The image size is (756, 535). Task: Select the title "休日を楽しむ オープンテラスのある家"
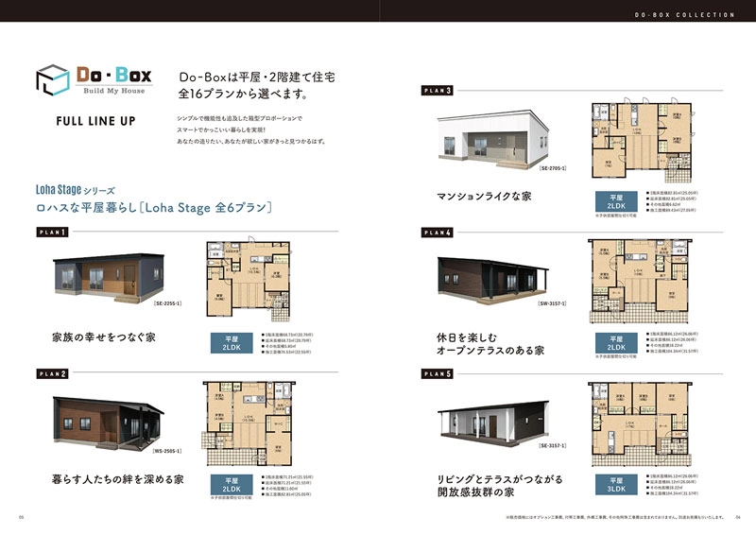click(490, 344)
